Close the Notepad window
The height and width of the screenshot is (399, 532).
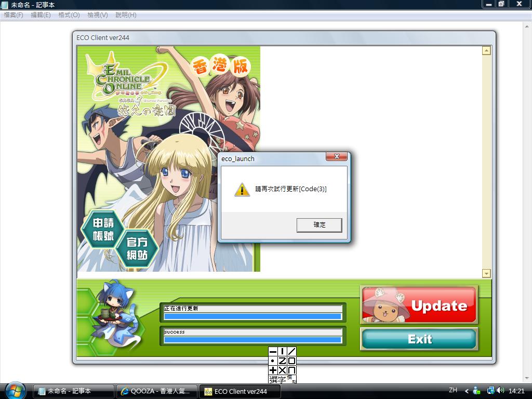(x=519, y=4)
